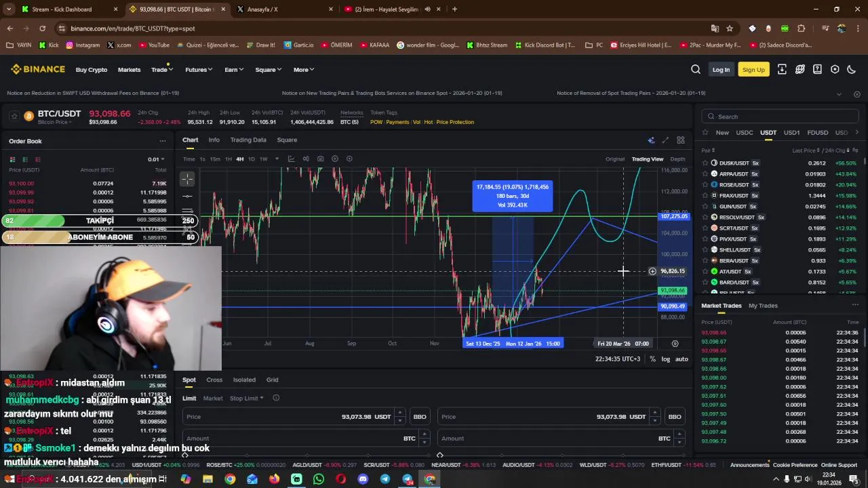The height and width of the screenshot is (488, 868).
Task: Click the candlestick chart style icon
Action: [x=306, y=159]
